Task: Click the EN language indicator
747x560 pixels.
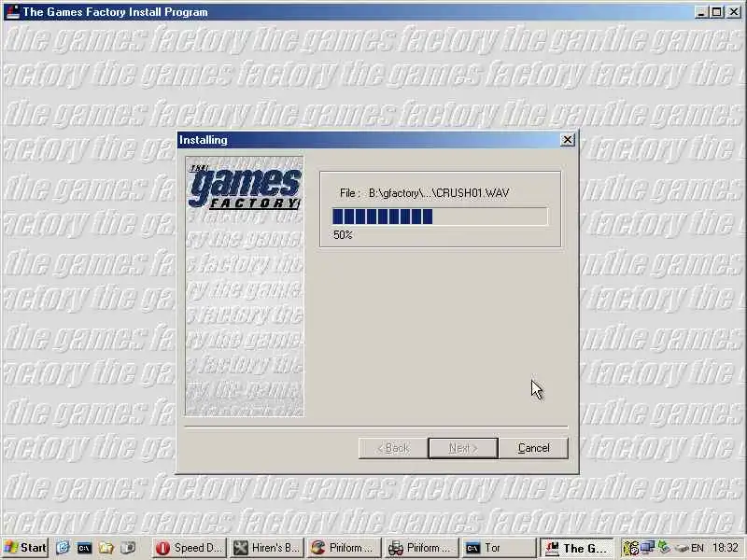Action: pyautogui.click(x=698, y=548)
